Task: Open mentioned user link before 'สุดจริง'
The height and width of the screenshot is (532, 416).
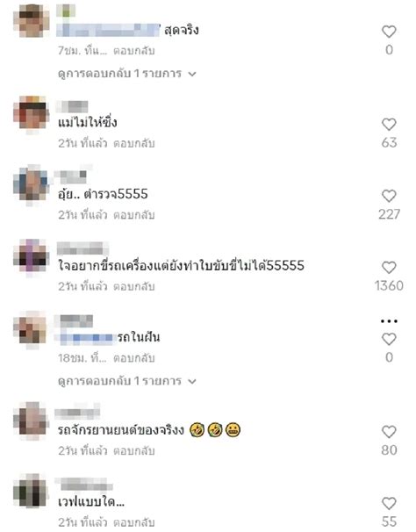Action: coord(108,30)
